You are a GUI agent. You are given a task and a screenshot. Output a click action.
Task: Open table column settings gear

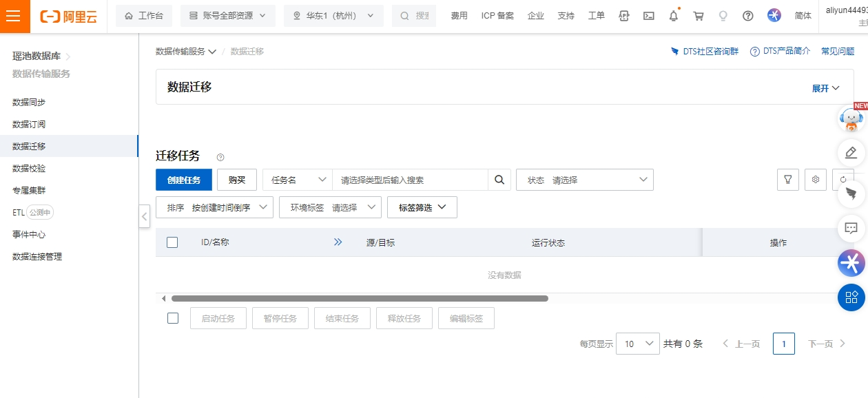click(816, 180)
